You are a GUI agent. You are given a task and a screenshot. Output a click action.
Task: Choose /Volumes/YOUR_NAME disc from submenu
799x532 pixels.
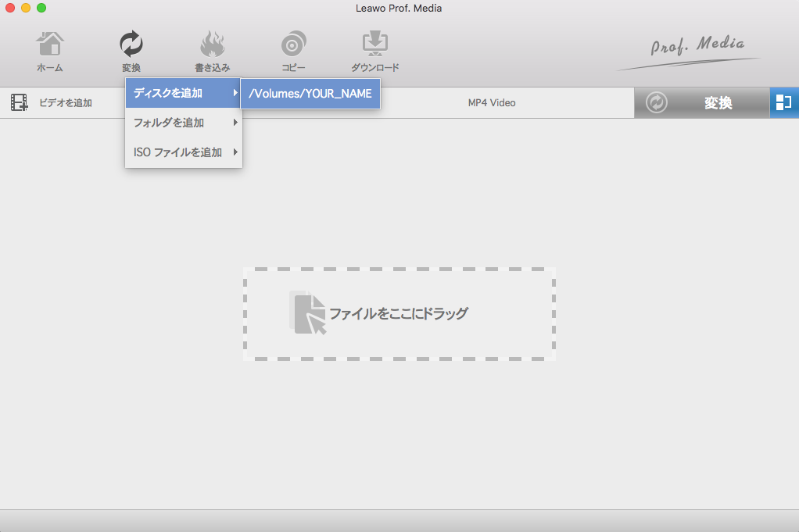[310, 94]
